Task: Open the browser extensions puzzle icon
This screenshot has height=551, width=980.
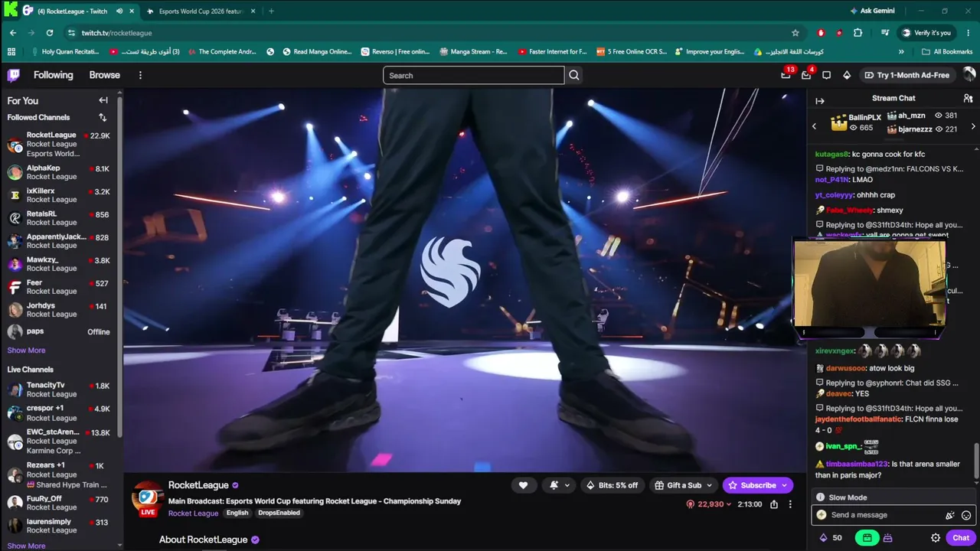Action: tap(857, 33)
